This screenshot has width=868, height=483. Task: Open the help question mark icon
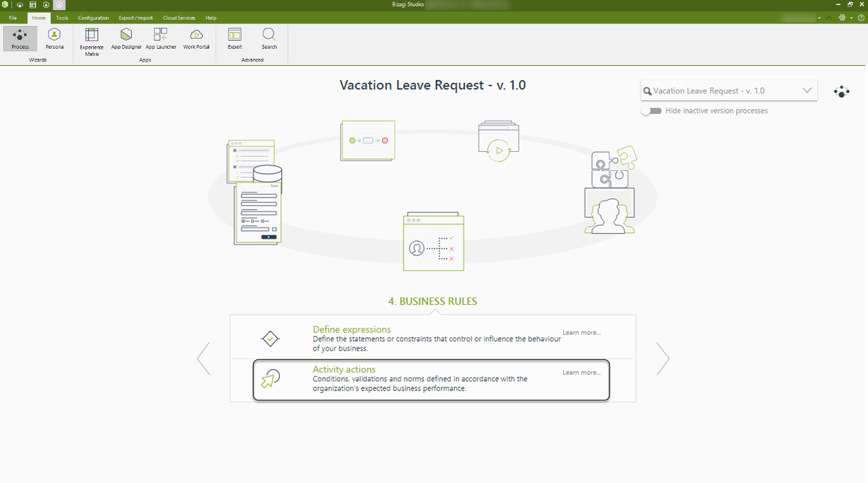pyautogui.click(x=861, y=18)
